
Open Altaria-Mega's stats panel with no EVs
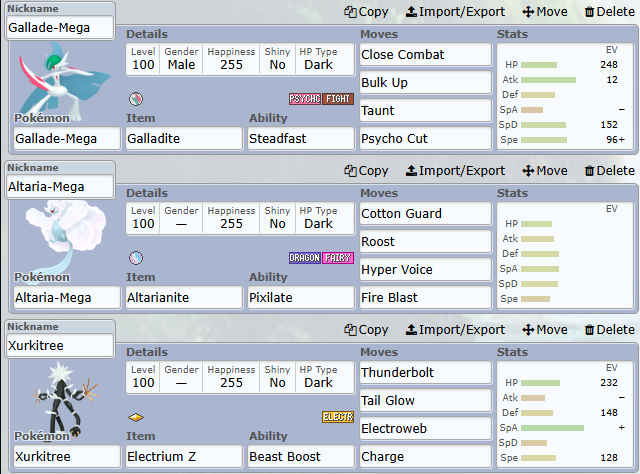point(565,255)
